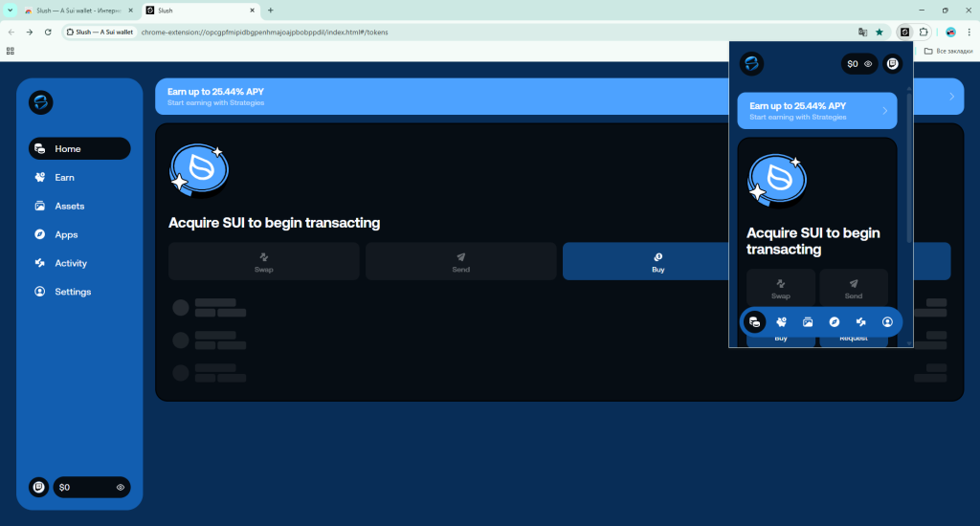Open Settings in the left sidebar
Screen dimensions: 980x526
tap(79, 292)
